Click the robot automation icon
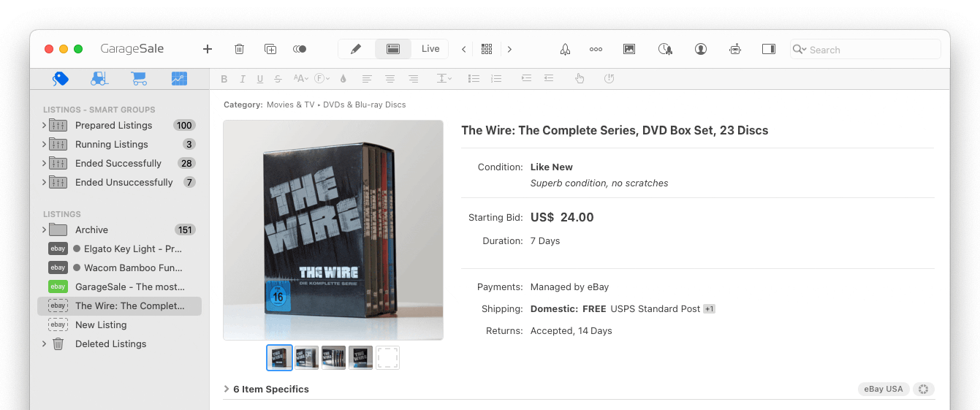The height and width of the screenshot is (410, 980). click(735, 49)
